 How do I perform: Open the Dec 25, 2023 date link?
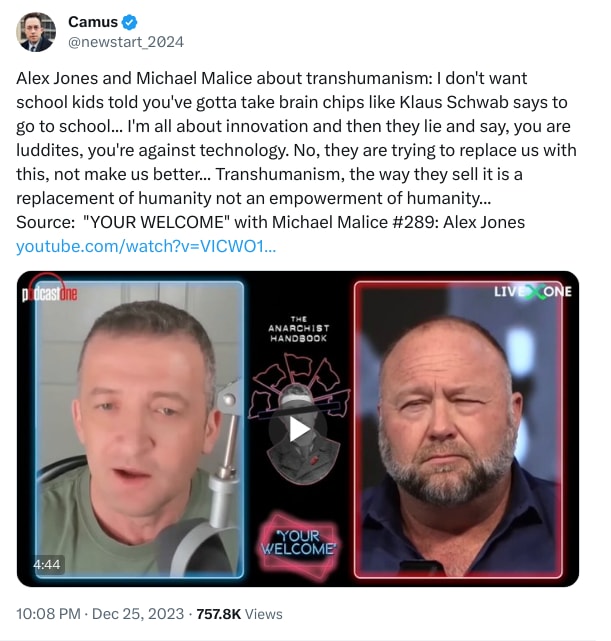point(138,614)
